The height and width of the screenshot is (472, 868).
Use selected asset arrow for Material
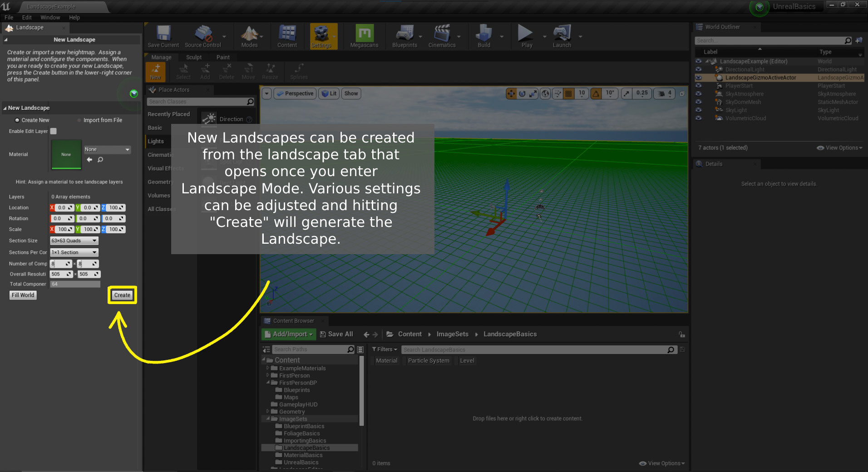click(x=89, y=160)
